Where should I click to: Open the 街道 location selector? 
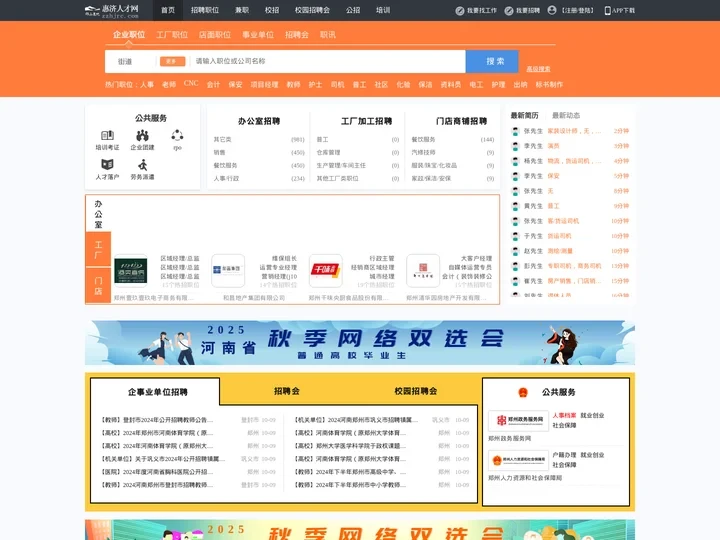pos(125,62)
